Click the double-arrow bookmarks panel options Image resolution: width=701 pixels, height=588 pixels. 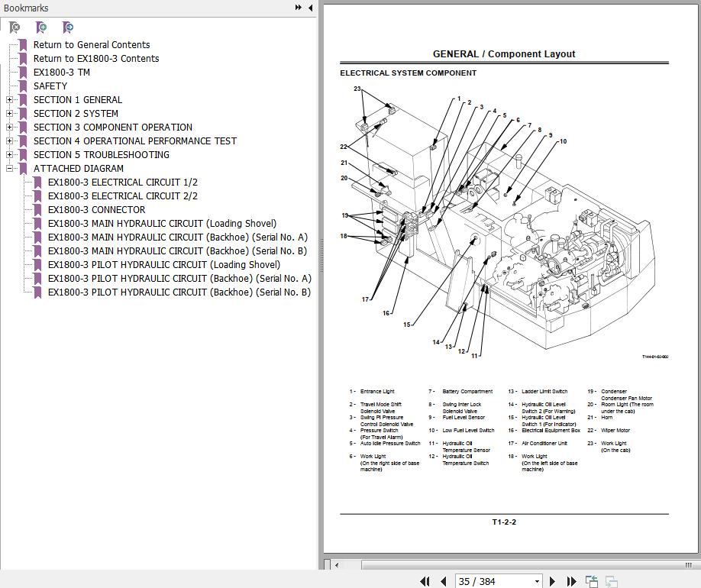pyautogui.click(x=299, y=8)
